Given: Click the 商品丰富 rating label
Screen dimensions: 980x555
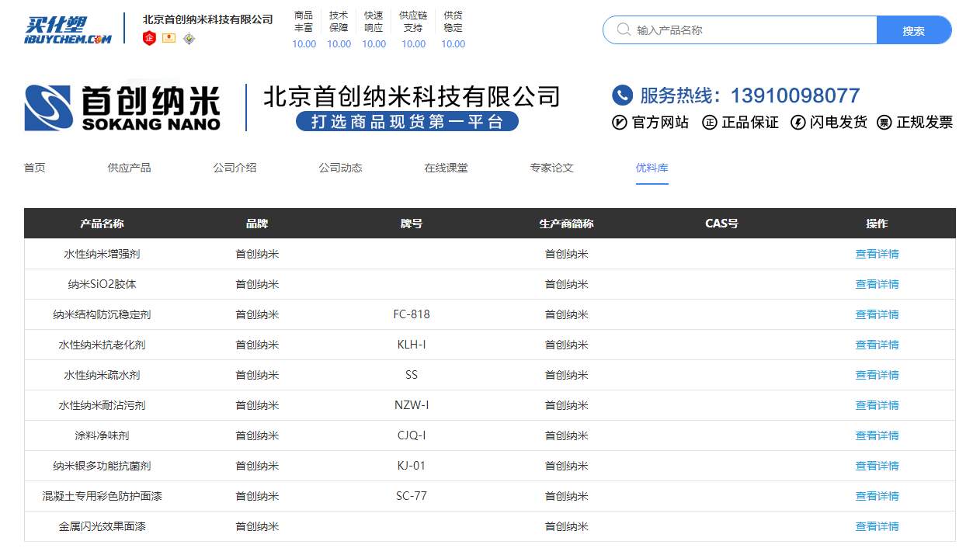Looking at the screenshot, I should coord(304,22).
